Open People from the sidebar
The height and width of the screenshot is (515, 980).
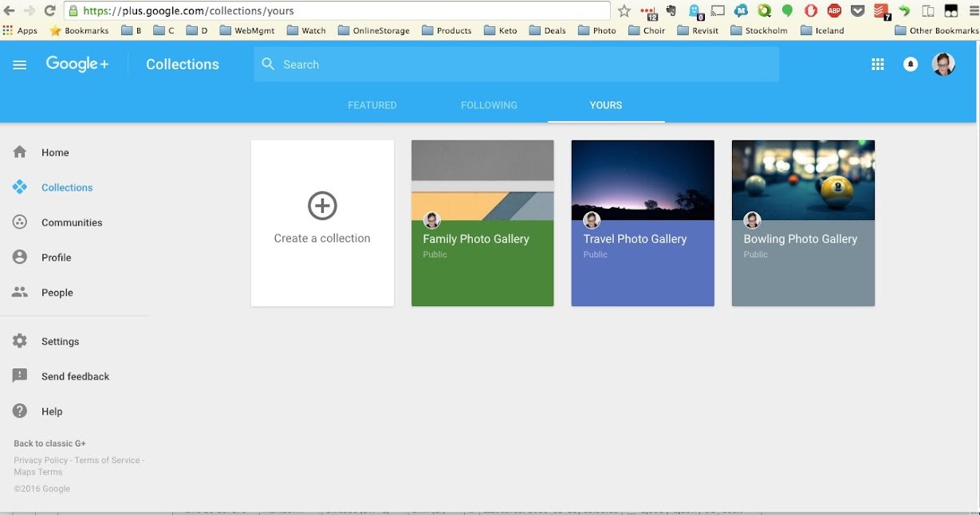(x=57, y=293)
